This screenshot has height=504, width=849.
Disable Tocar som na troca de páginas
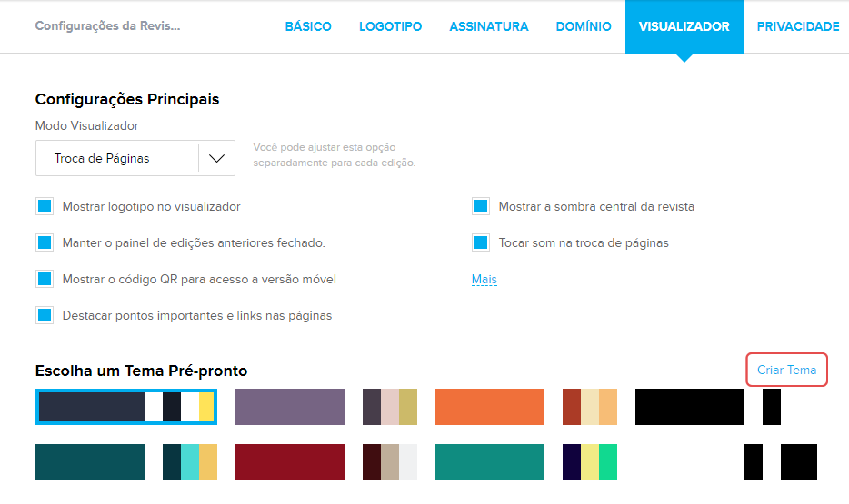tap(481, 243)
